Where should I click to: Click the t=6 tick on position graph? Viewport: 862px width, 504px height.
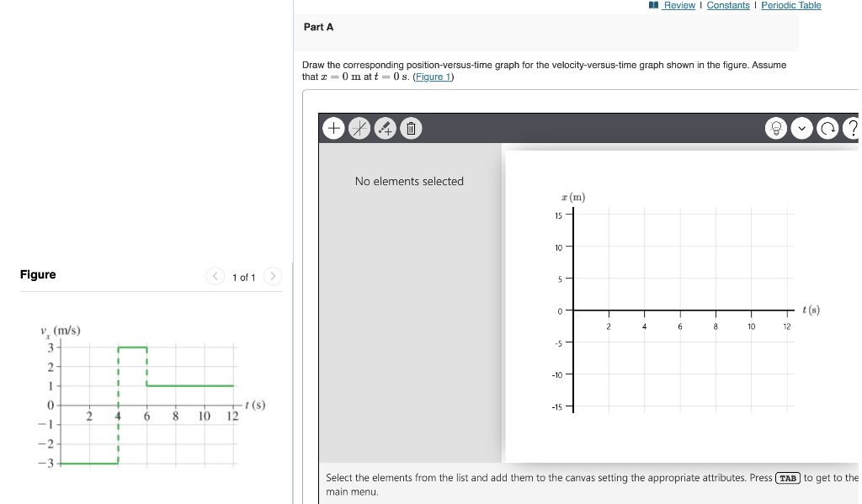680,310
